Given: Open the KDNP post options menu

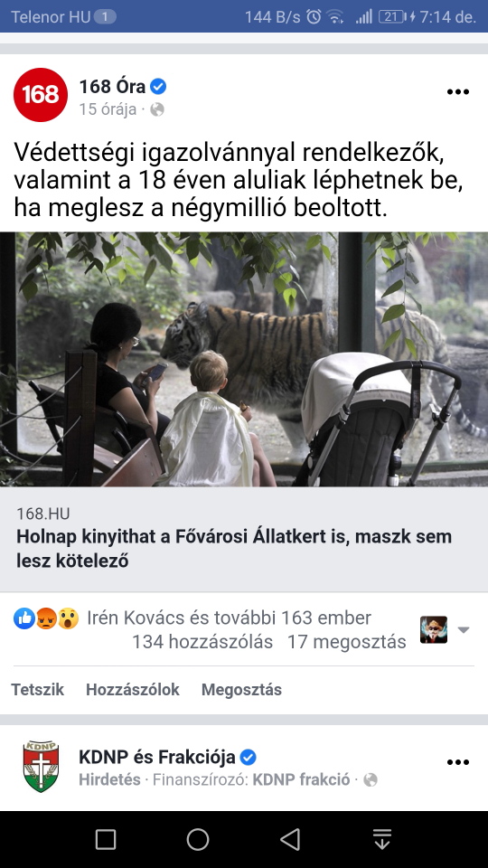Looking at the screenshot, I should 457,762.
